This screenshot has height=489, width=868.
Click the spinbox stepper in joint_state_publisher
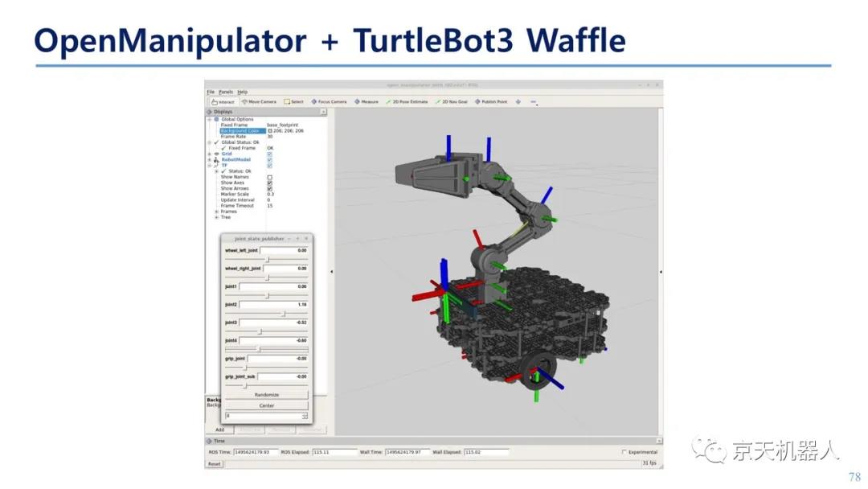coord(305,416)
